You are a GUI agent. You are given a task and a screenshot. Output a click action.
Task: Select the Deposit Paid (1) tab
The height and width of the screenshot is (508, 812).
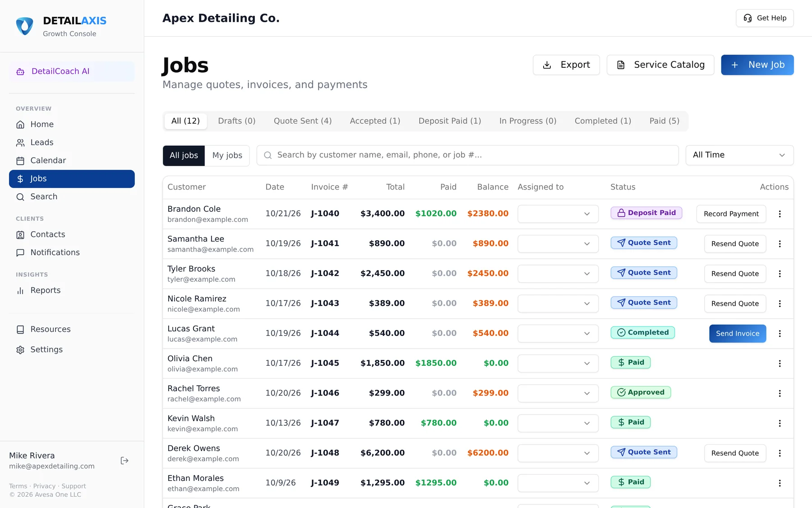450,121
